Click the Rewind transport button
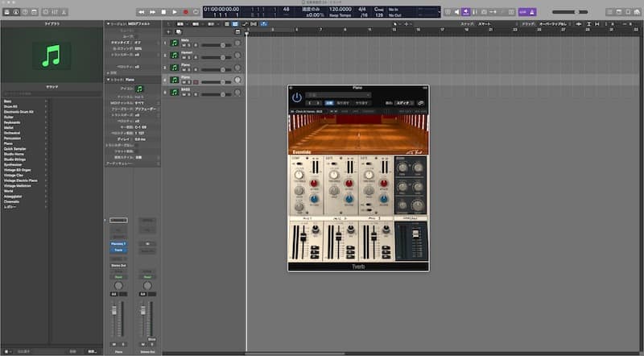Screen dimensions: 644x356 coord(142,12)
